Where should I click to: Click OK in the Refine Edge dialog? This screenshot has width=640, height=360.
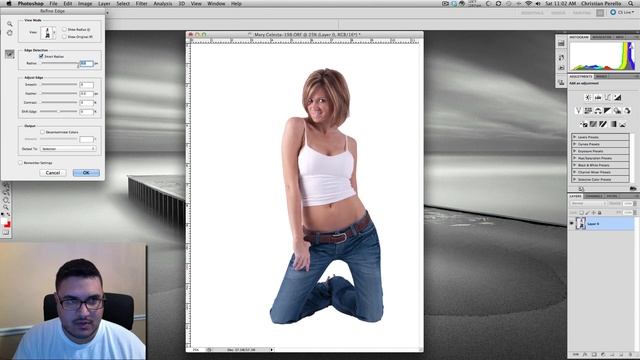point(86,173)
